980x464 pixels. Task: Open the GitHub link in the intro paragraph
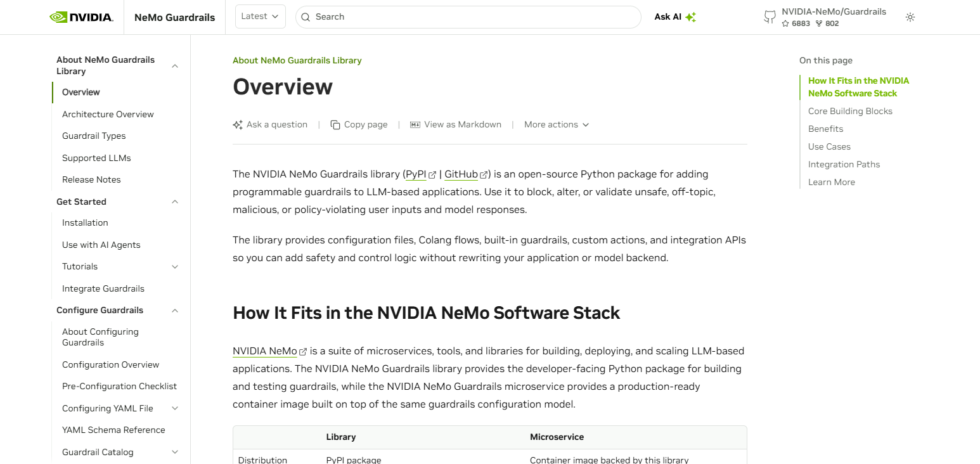[461, 174]
